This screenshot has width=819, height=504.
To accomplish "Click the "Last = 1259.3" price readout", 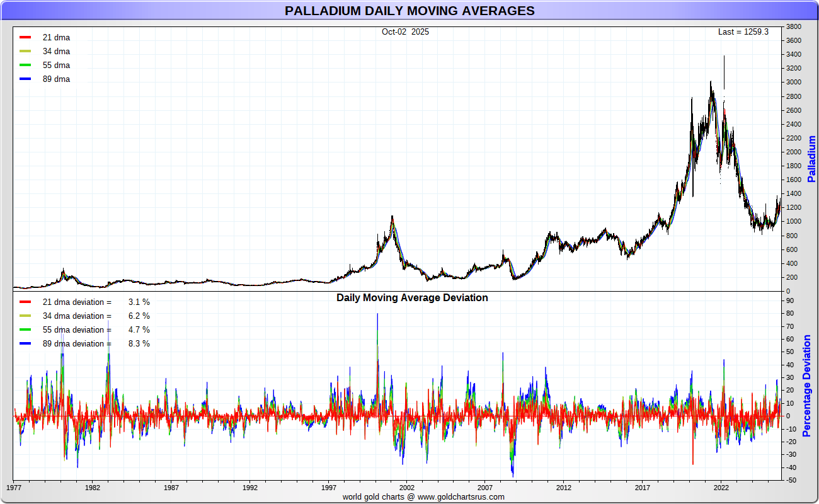I will point(743,31).
